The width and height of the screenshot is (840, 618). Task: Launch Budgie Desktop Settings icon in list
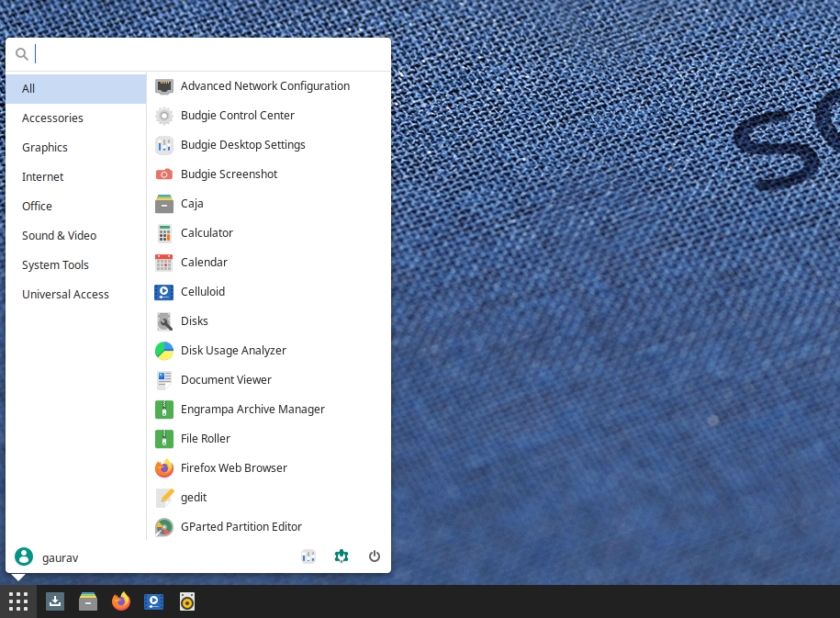pos(164,145)
